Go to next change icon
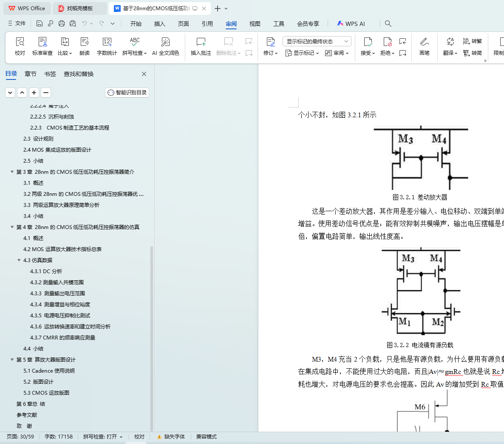Image resolution: width=504 pixels, height=444 pixels. point(403,53)
